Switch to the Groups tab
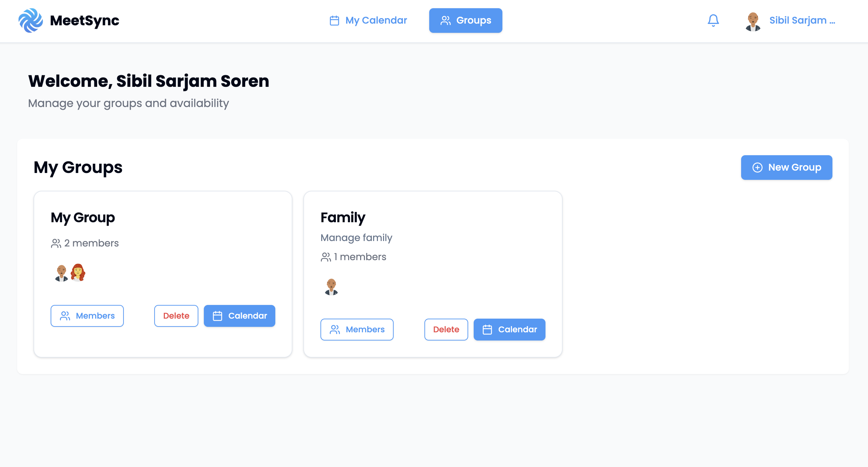Viewport: 868px width, 467px height. point(465,20)
